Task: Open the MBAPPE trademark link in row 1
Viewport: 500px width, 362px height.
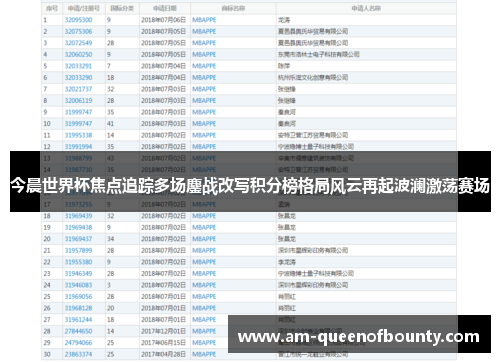Action: 204,20
